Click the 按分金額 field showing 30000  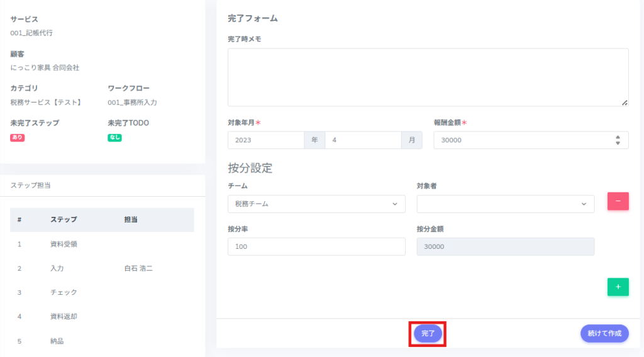(505, 246)
